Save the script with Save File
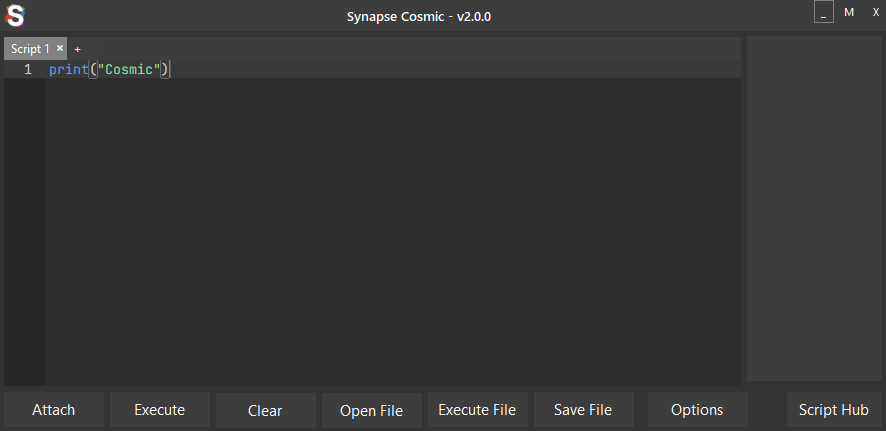This screenshot has width=886, height=431. click(x=583, y=410)
